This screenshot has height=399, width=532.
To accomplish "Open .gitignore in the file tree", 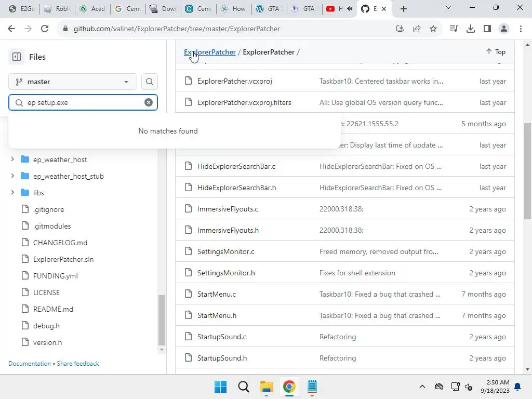I will (x=48, y=209).
